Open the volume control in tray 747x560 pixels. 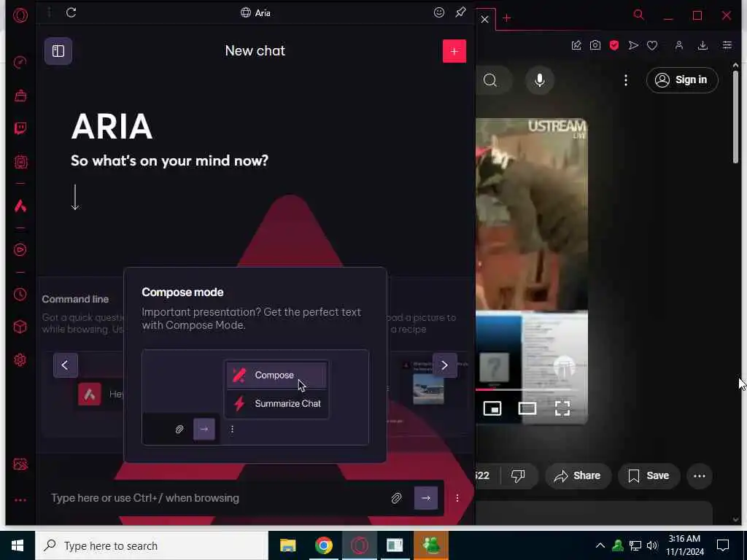pos(652,545)
